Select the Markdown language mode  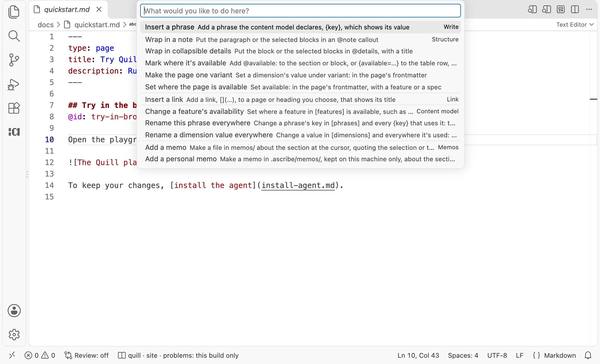coord(560,355)
